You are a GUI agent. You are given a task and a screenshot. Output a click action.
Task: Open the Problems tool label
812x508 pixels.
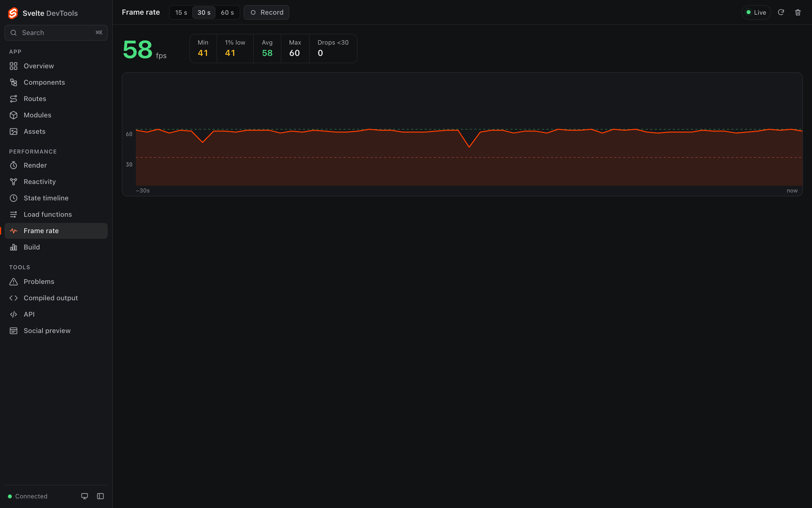[x=39, y=282]
